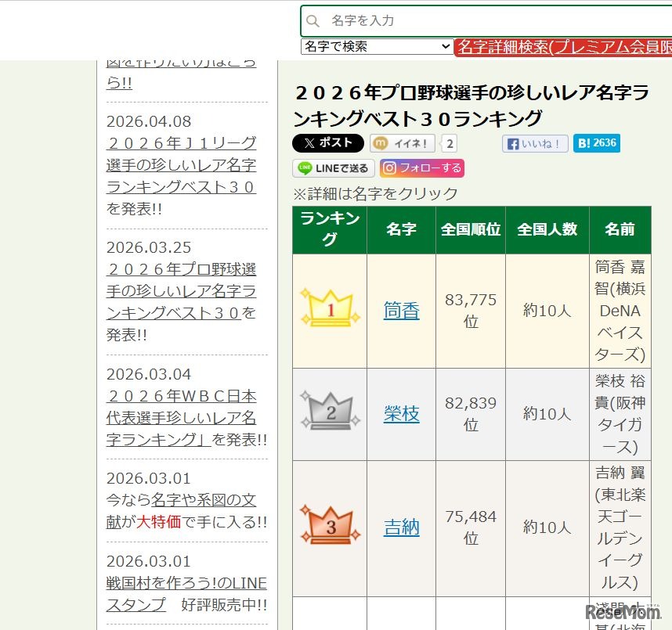The image size is (672, 630).
Task: Open the surname link 榮枝
Action: pyautogui.click(x=401, y=413)
